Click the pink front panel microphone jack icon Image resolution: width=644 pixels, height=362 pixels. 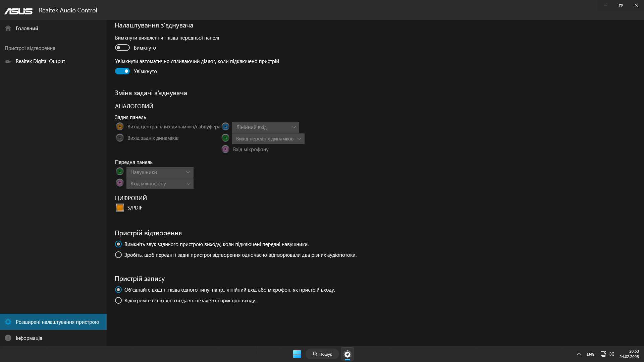click(x=120, y=183)
